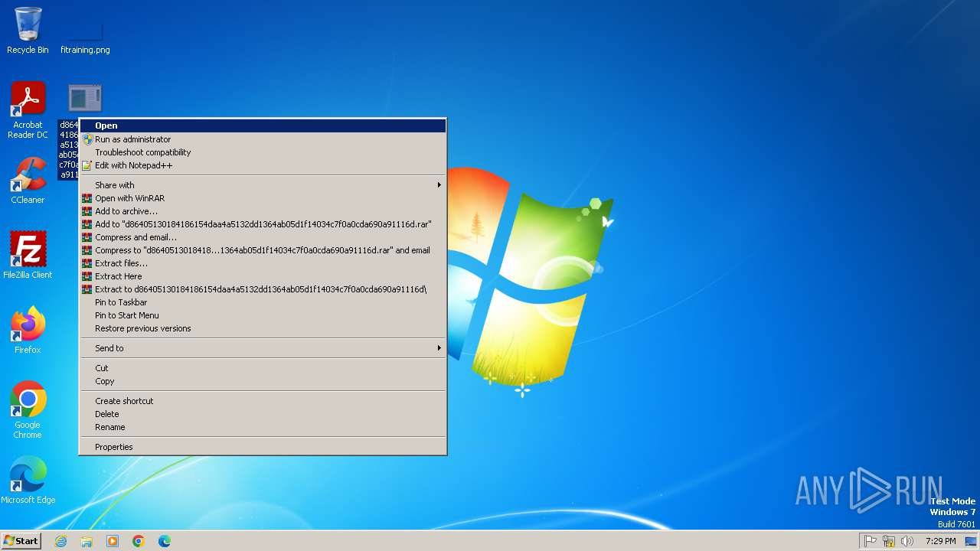Viewport: 980px width, 551px height.
Task: Launch CCleaner desktop shortcut
Action: [x=28, y=181]
